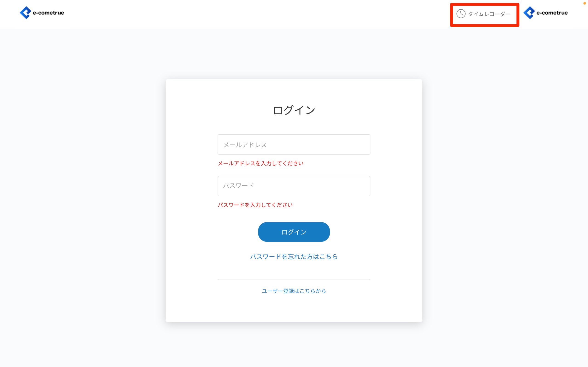Focus the パスワード input field
The width and height of the screenshot is (588, 367).
click(294, 186)
